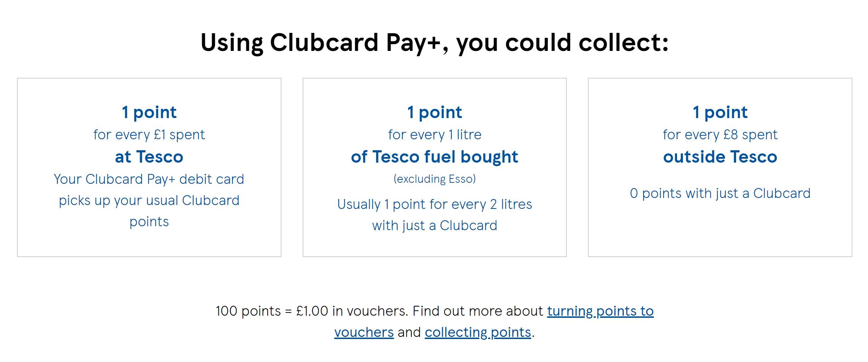Click the "(excluding Esso)" note
The height and width of the screenshot is (362, 868).
pos(434,179)
